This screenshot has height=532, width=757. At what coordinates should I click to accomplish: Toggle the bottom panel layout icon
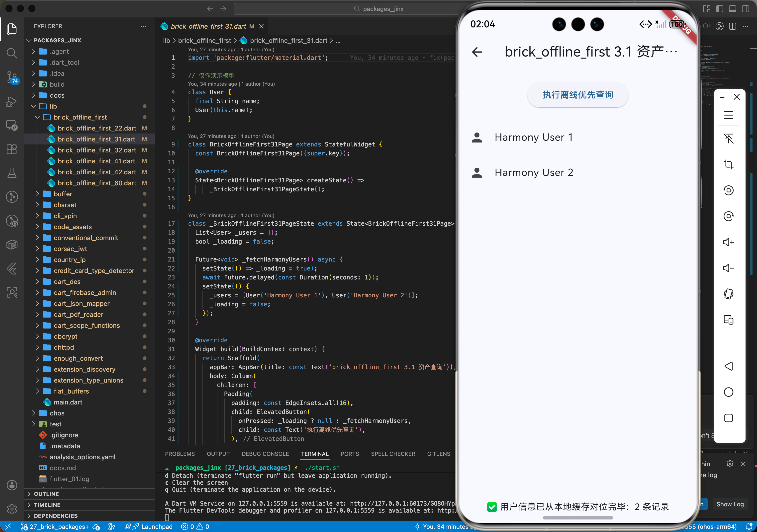point(732,8)
